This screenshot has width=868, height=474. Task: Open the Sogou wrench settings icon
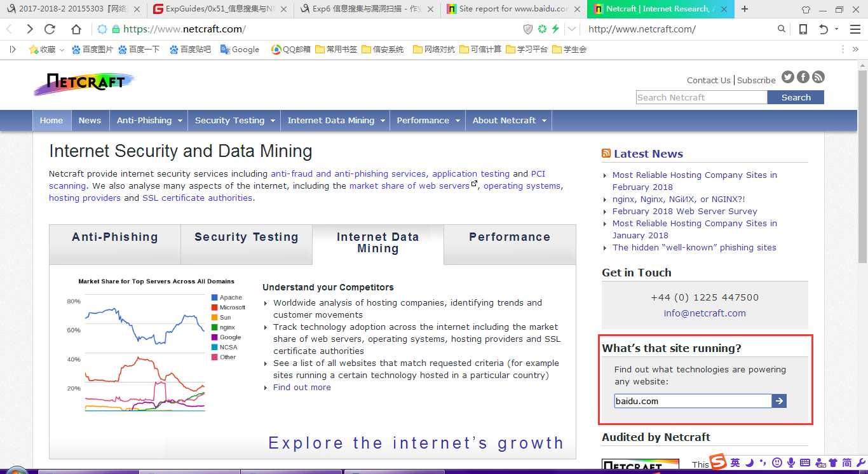[x=861, y=463]
